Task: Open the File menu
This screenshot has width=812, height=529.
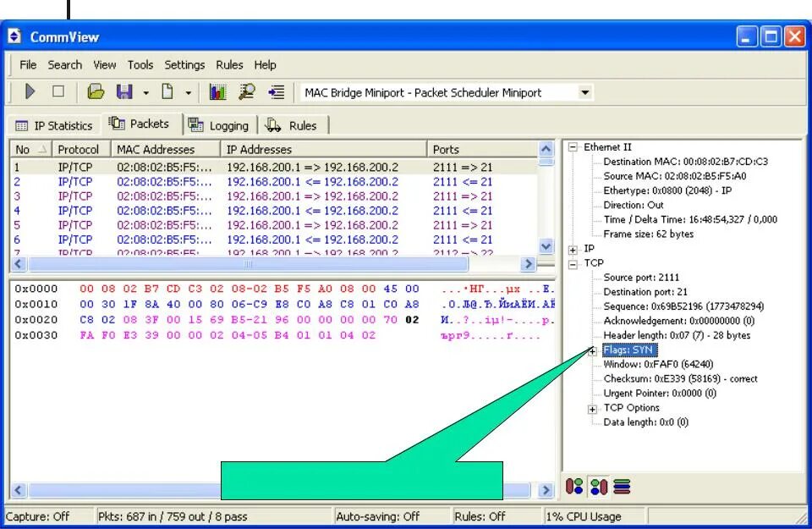Action: 28,65
